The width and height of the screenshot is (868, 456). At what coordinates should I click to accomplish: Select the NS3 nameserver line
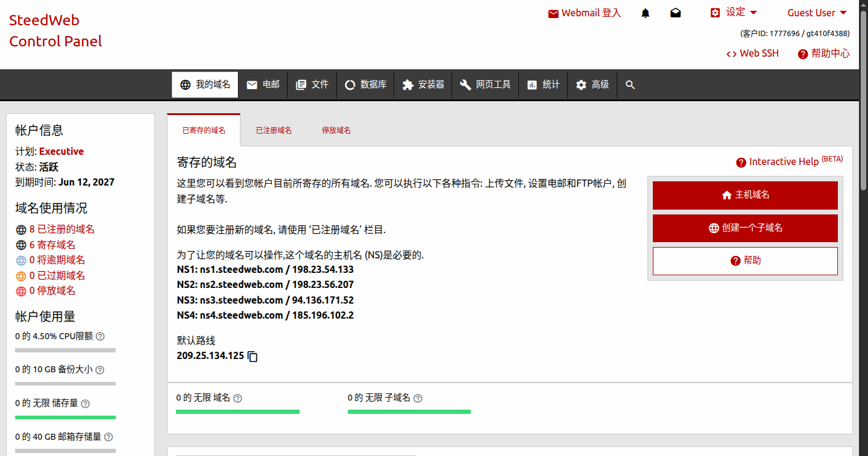click(265, 300)
